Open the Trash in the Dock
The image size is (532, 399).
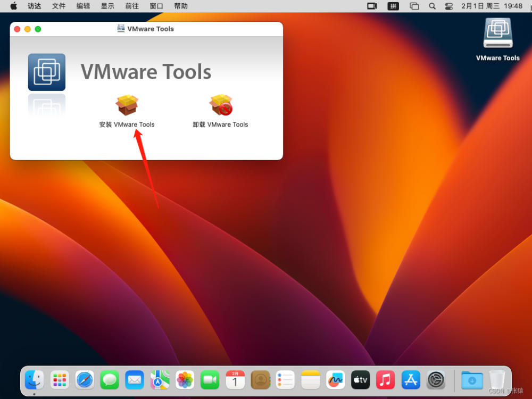(497, 380)
